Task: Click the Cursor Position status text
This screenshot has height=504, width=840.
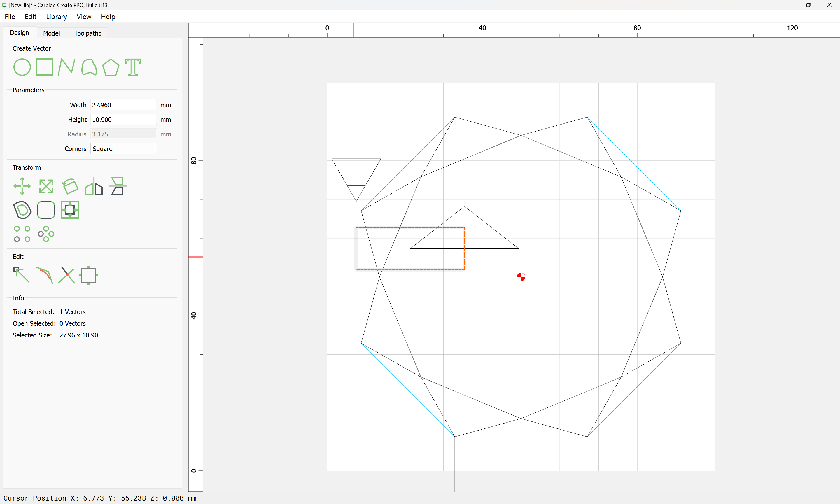Action: pyautogui.click(x=100, y=498)
